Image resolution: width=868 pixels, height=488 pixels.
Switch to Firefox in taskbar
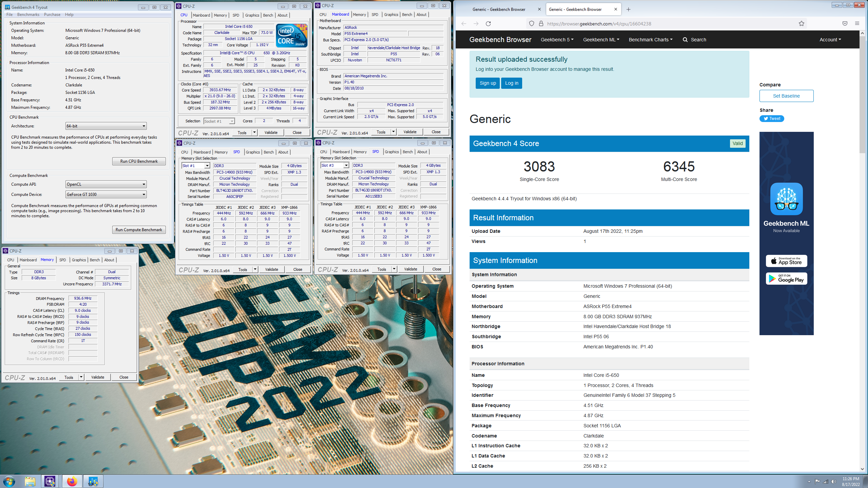pos(72,481)
